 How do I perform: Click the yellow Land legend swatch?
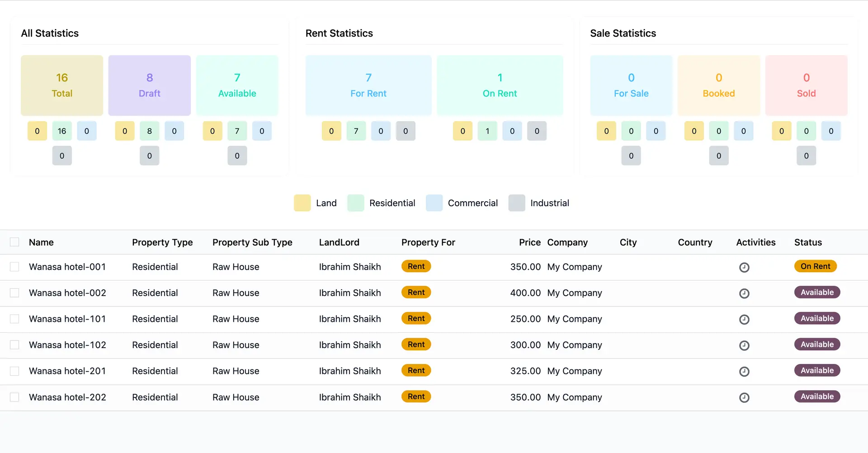(302, 203)
